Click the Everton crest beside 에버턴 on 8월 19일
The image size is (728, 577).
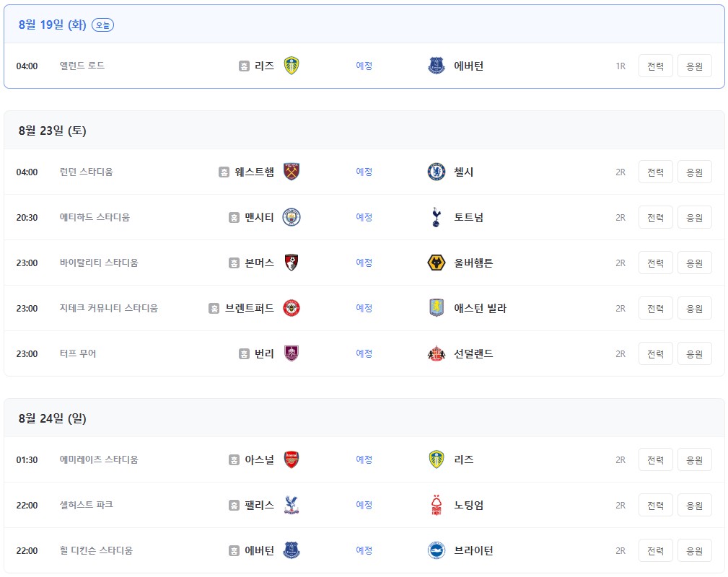(x=436, y=66)
